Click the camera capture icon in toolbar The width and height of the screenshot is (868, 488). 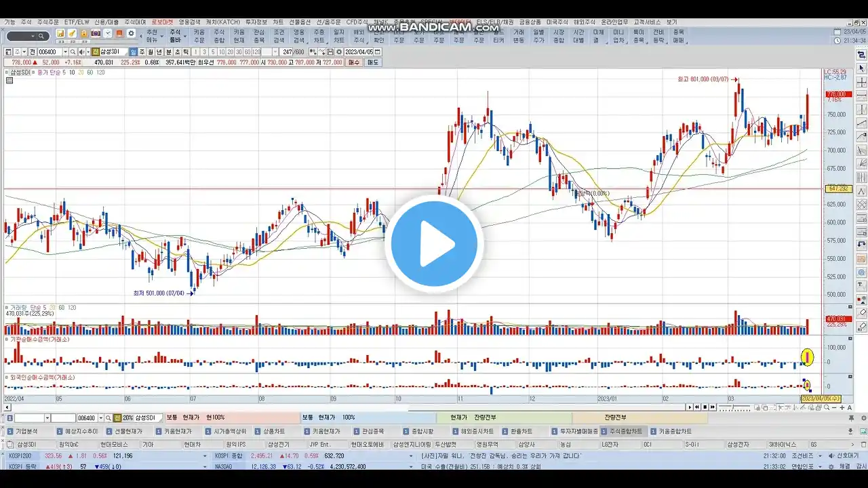[x=96, y=33]
